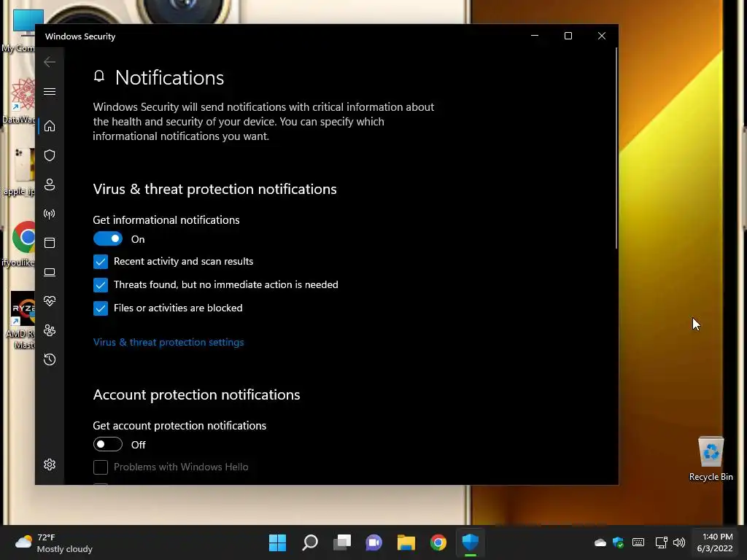Open the Chat app on taskbar
747x560 pixels.
[374, 542]
